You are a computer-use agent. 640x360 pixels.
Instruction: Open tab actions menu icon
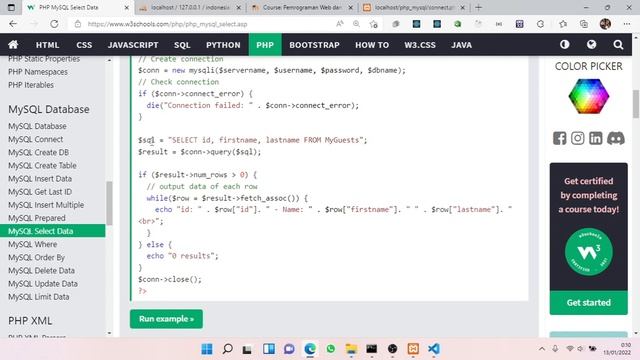[11, 7]
